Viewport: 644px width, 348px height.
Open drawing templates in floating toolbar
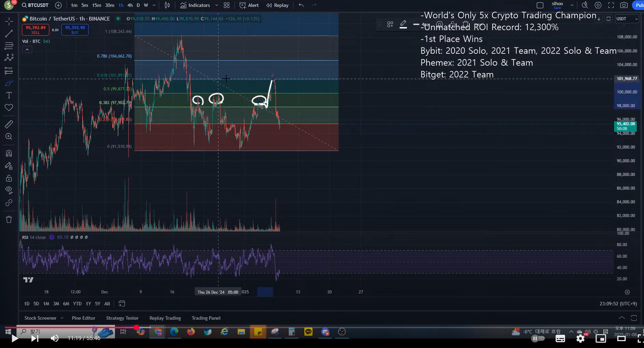click(390, 24)
